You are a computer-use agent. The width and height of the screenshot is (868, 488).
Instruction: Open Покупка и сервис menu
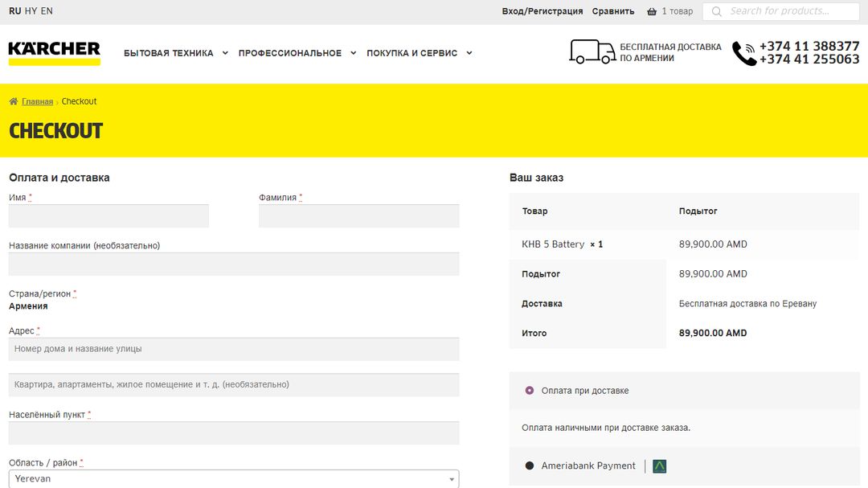(411, 53)
